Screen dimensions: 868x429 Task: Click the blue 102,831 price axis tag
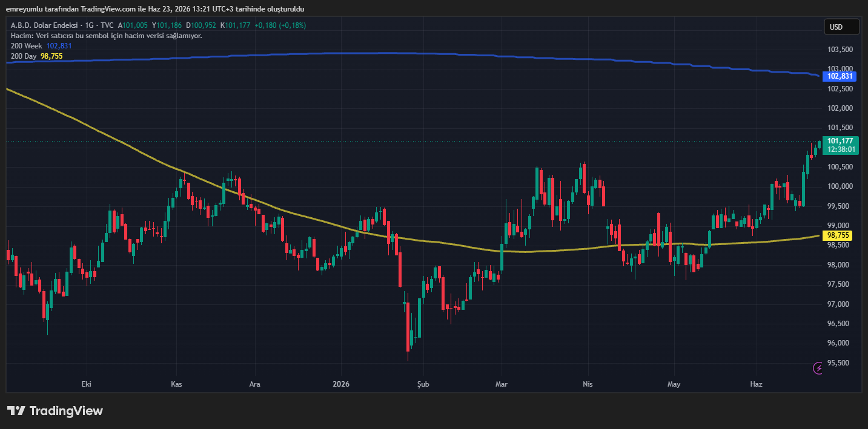pos(840,76)
